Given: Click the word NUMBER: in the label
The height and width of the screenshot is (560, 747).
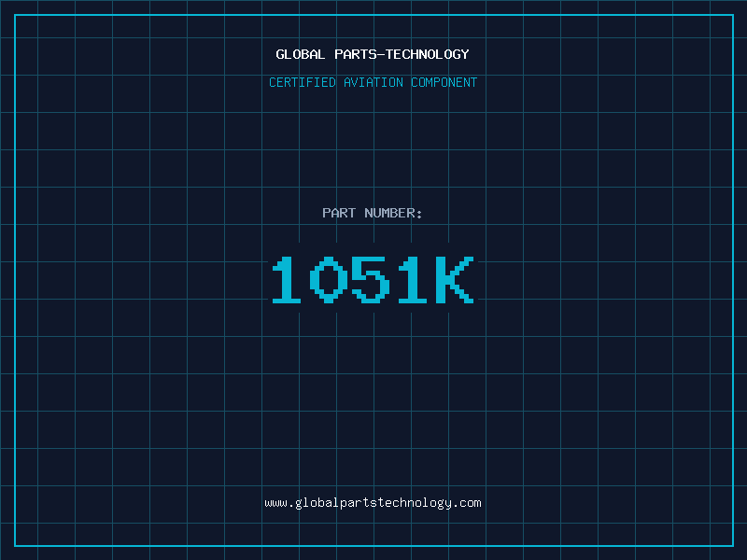Looking at the screenshot, I should pyautogui.click(x=393, y=213).
